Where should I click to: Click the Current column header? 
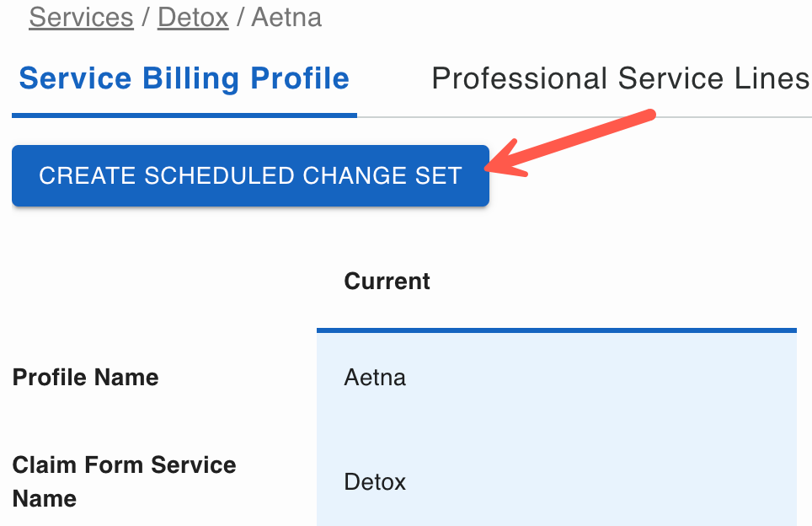tap(387, 282)
